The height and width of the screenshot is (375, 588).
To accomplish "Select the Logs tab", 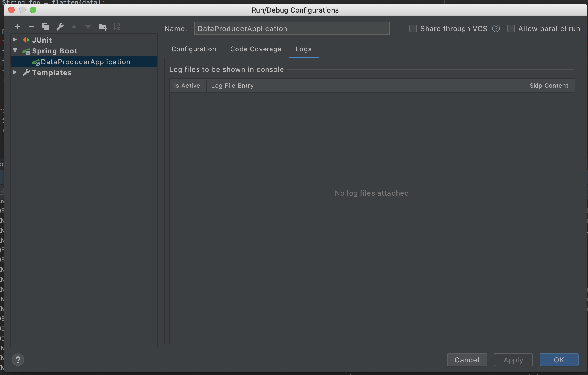I will point(304,49).
